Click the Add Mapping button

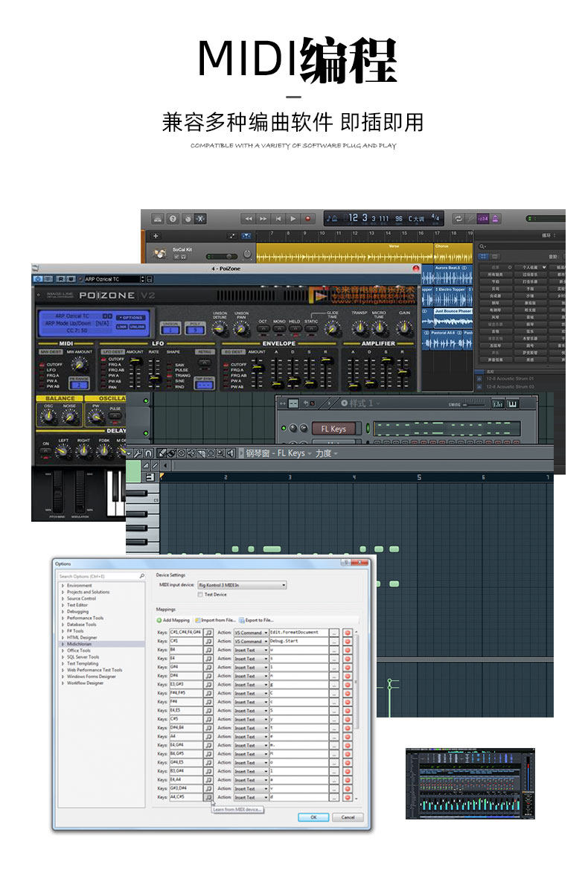point(173,620)
